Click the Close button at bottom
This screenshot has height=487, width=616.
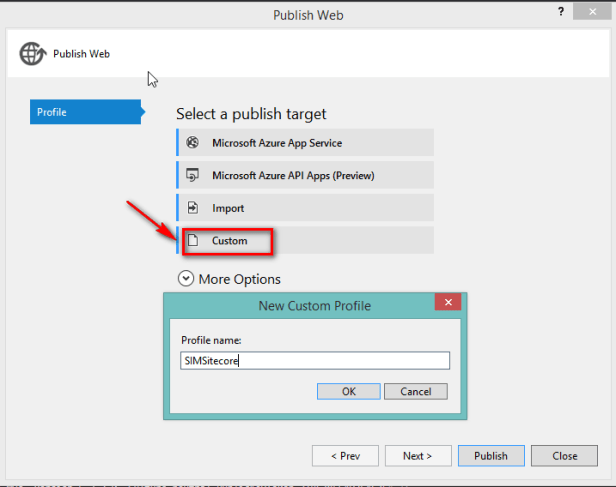pyautogui.click(x=565, y=456)
